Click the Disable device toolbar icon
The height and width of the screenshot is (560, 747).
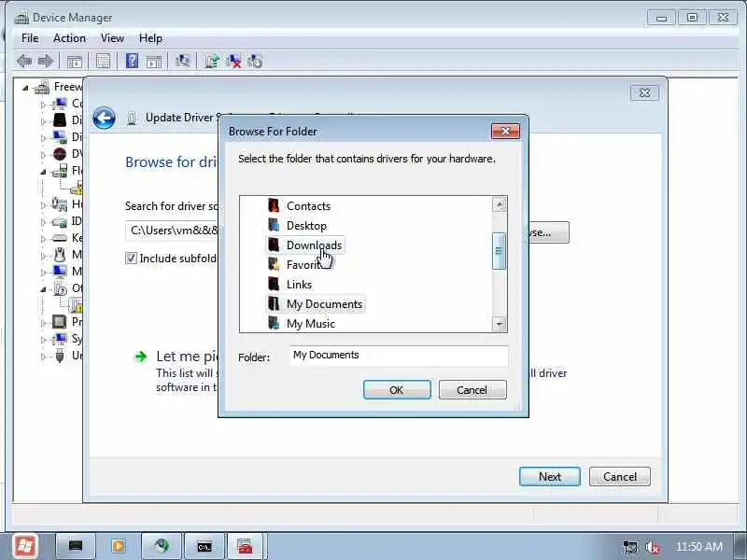point(255,61)
